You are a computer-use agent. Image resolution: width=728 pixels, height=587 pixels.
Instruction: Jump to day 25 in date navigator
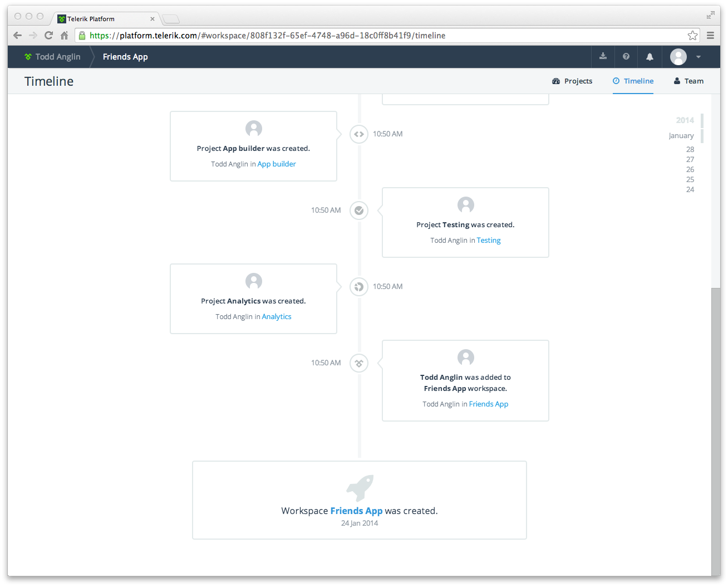click(690, 180)
